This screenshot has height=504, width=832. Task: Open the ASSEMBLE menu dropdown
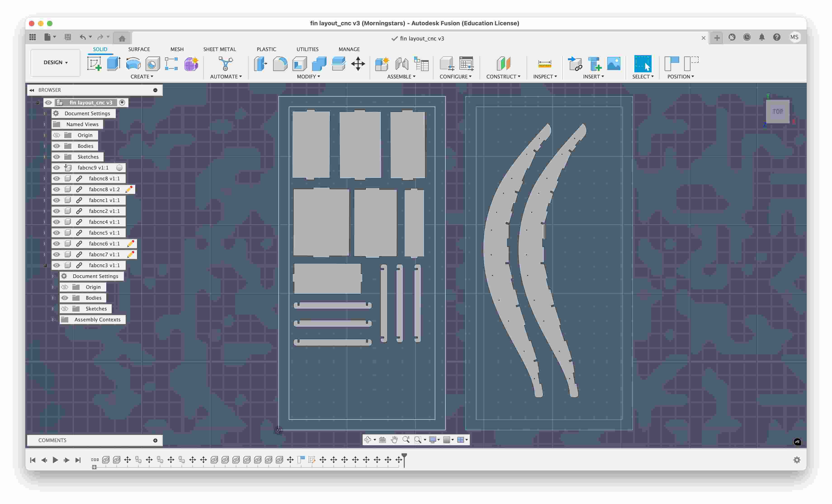[401, 77]
